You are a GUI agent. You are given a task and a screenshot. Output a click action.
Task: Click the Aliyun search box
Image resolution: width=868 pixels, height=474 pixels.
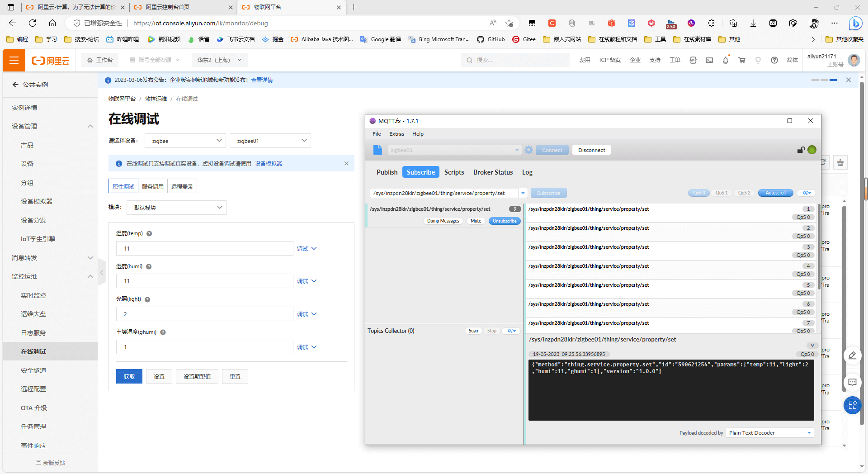click(515, 60)
